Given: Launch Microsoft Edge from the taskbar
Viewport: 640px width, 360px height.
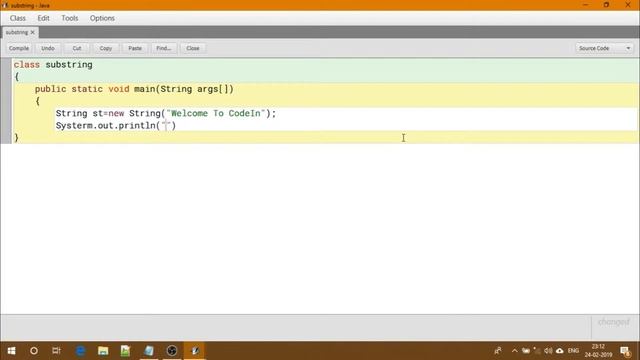Looking at the screenshot, I should coord(80,351).
